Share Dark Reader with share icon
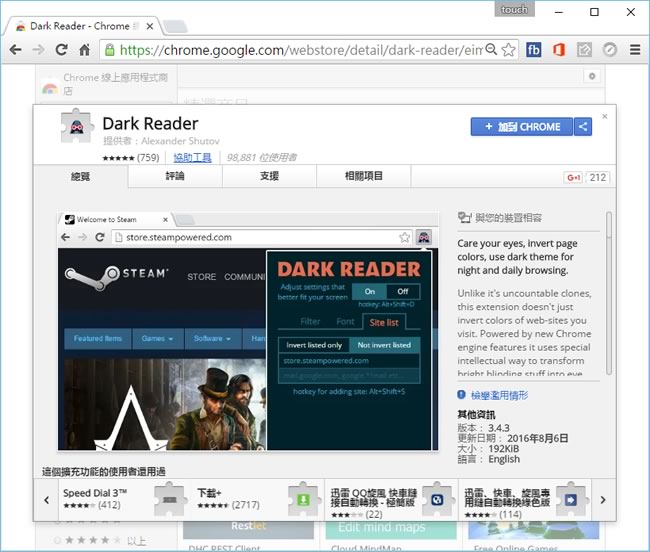 click(583, 127)
